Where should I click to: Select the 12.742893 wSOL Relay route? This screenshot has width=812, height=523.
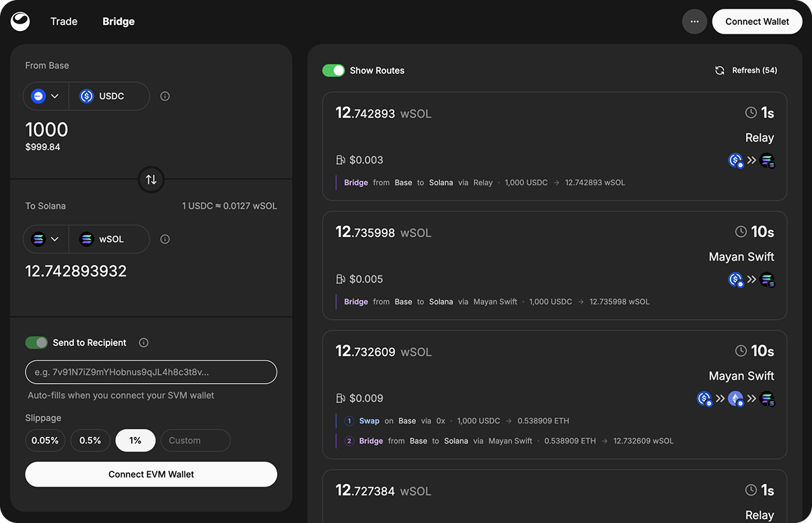(555, 146)
